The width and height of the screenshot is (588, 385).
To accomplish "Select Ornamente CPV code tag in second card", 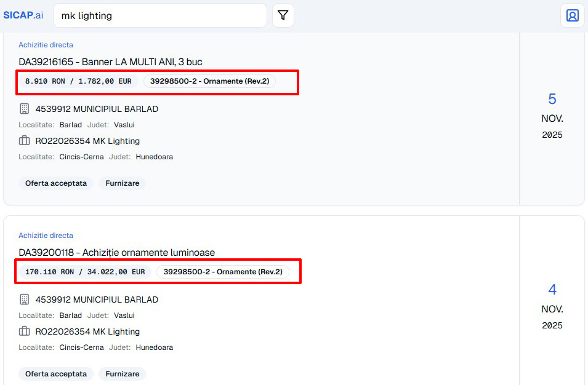I will (222, 272).
